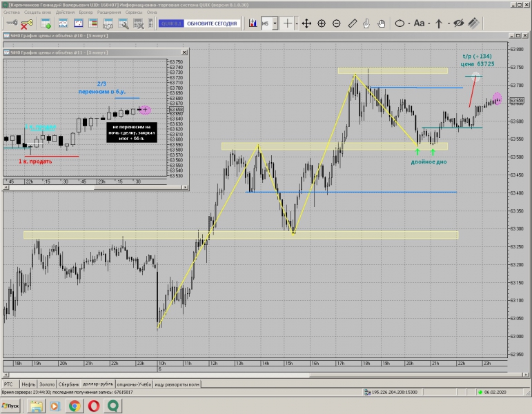Open the M5 timeframe dropdown
Image resolution: width=532 pixels, height=414 pixels.
tap(275, 23)
